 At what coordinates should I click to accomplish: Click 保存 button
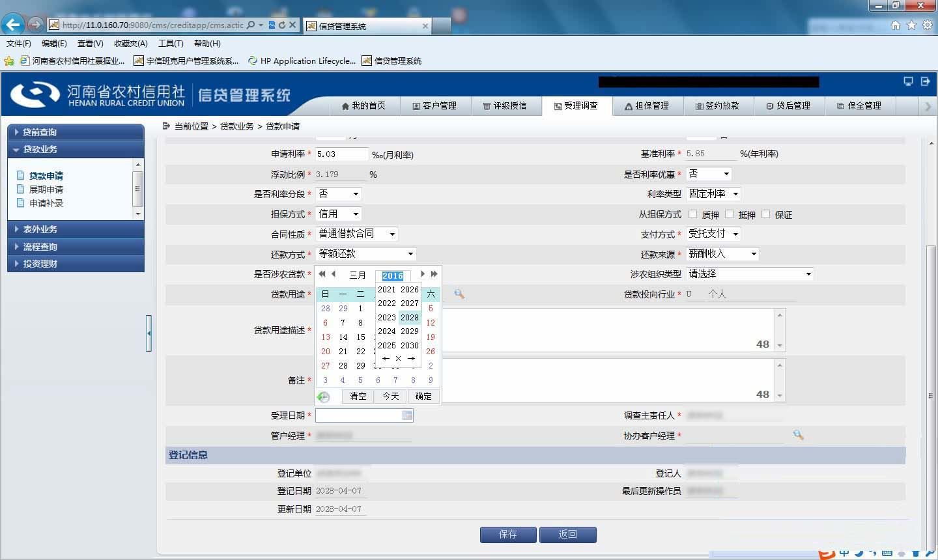tap(508, 535)
